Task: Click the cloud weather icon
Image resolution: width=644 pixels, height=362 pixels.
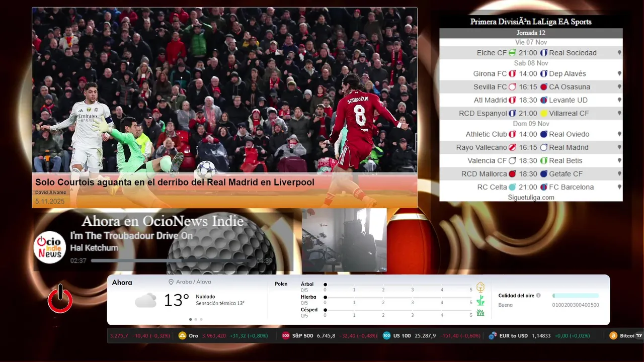Action: point(145,301)
